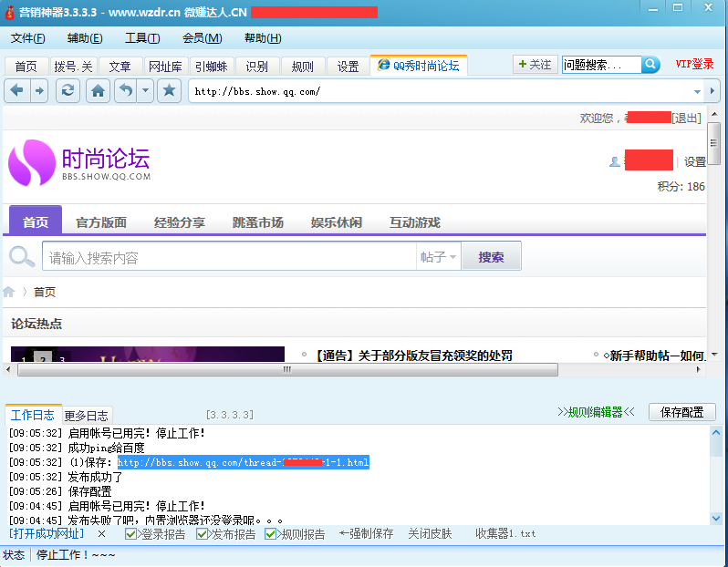728x567 pixels.
Task: Open the 官方版面 nav item
Action: [101, 222]
